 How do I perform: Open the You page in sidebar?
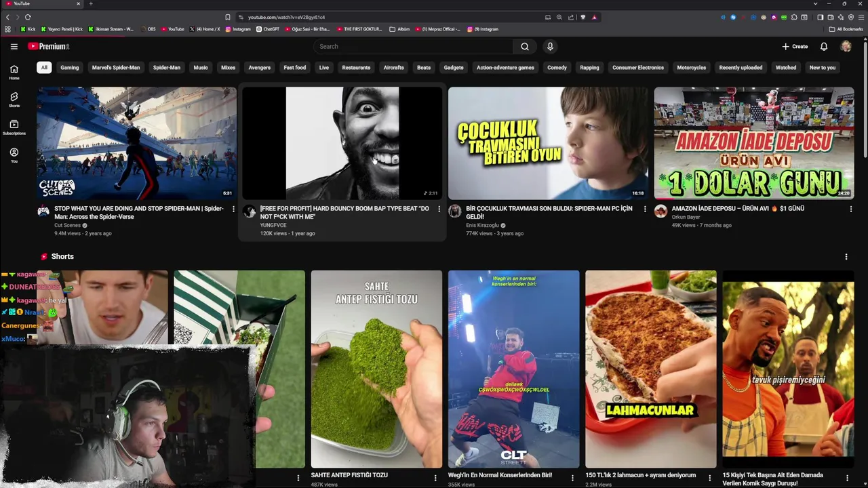tap(14, 155)
